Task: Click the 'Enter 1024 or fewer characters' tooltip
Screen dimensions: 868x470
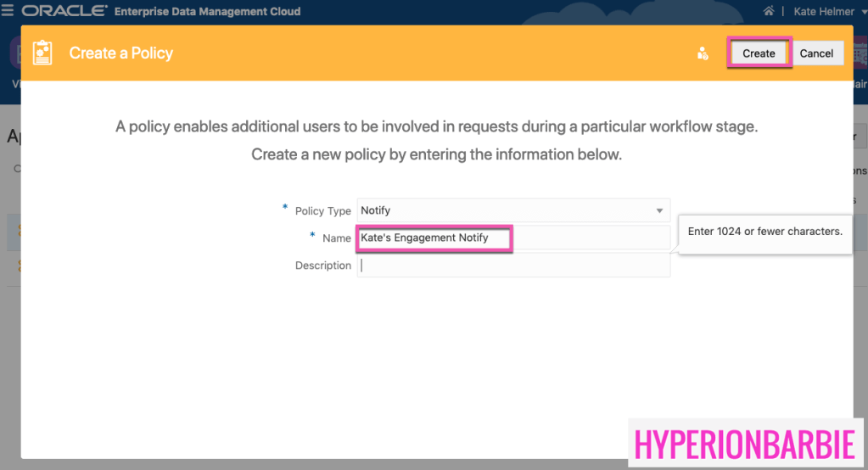Action: point(764,232)
